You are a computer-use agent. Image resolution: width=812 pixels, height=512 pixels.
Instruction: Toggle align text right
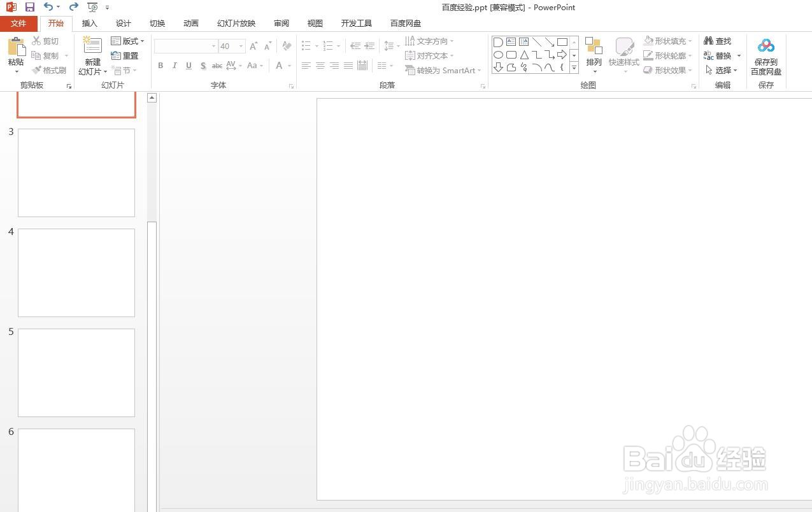(334, 66)
